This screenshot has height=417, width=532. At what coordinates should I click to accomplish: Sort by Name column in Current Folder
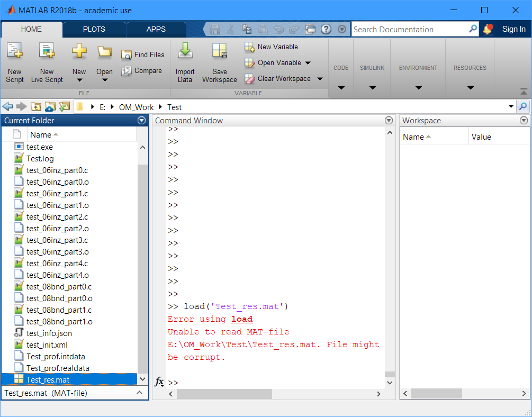pos(44,135)
